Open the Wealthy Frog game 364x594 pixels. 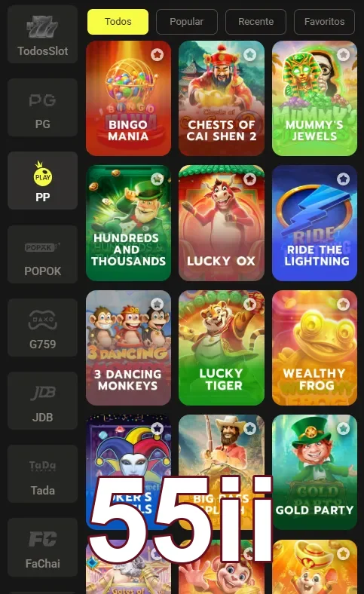coord(314,348)
